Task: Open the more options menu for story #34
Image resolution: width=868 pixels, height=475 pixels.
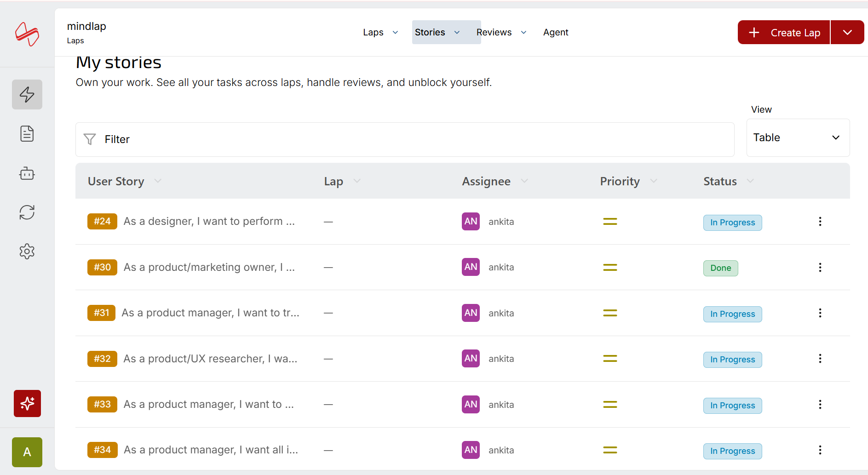Action: click(820, 450)
